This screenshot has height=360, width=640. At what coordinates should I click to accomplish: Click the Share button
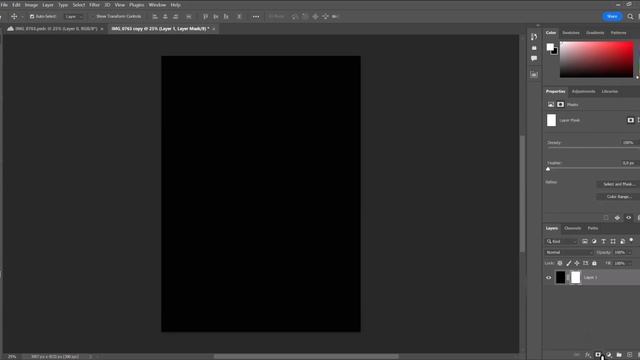pyautogui.click(x=612, y=16)
